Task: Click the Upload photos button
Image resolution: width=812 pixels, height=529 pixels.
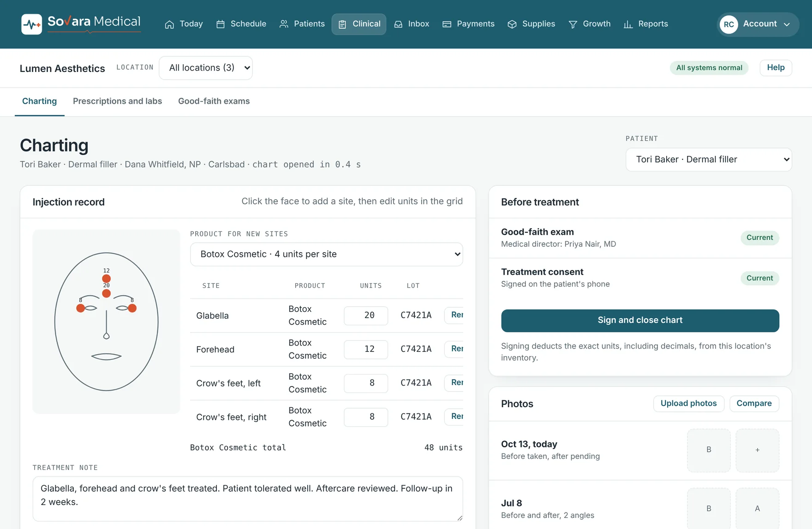Action: [688, 404]
